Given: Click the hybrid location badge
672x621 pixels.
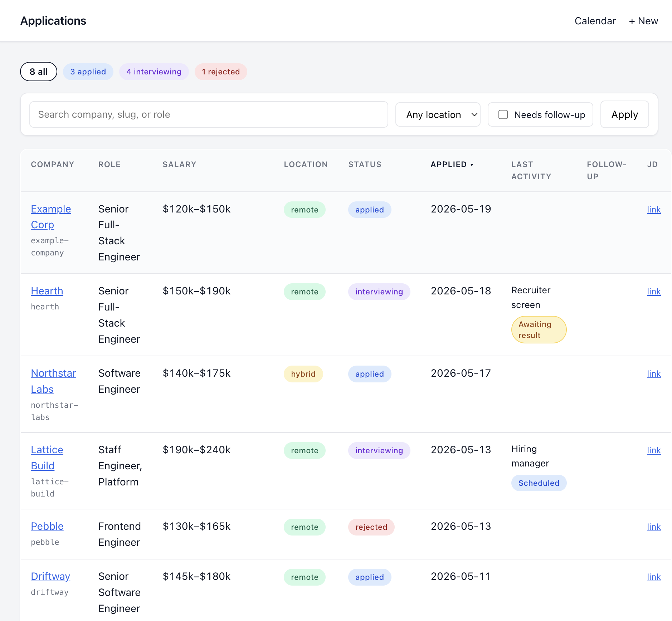Looking at the screenshot, I should coord(303,374).
